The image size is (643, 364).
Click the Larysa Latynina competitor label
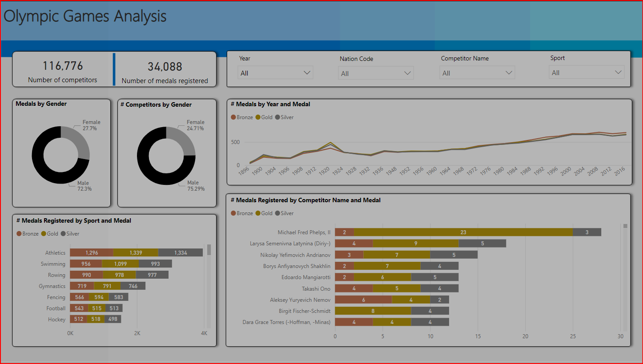click(x=290, y=244)
